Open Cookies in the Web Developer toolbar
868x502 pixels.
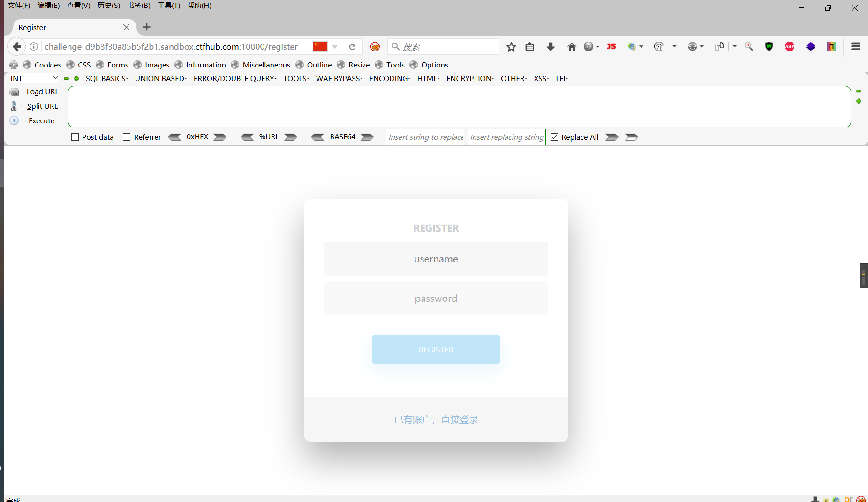(47, 65)
